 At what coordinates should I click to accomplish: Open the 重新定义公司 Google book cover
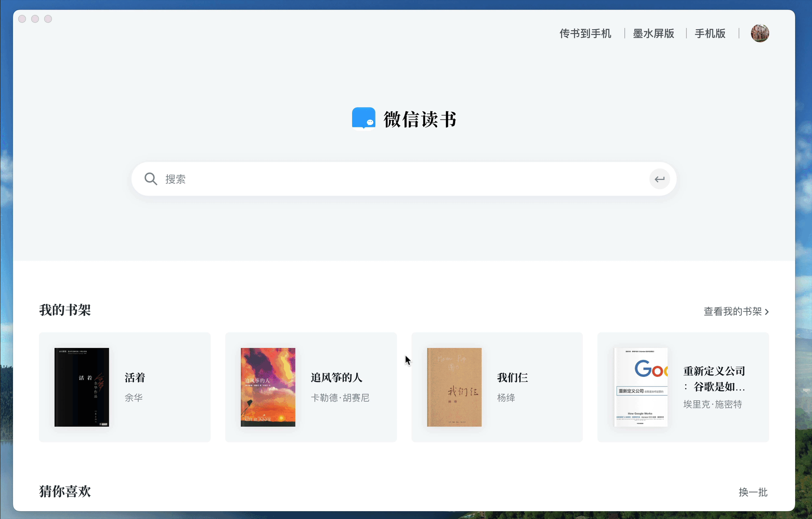[x=641, y=387]
